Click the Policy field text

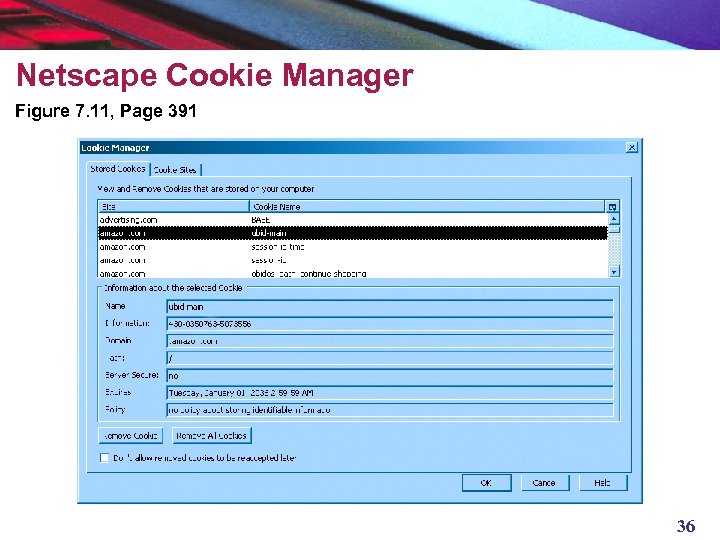pyautogui.click(x=389, y=410)
